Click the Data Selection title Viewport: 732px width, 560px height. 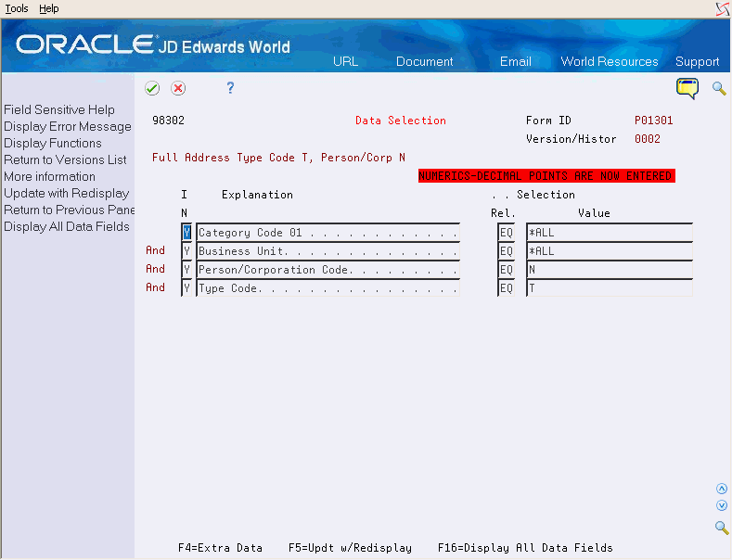[401, 121]
